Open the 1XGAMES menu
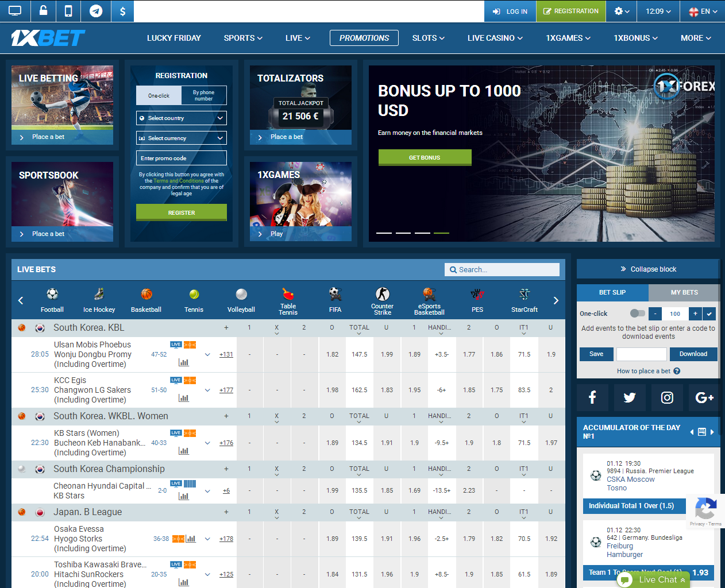The height and width of the screenshot is (588, 725). pyautogui.click(x=568, y=38)
